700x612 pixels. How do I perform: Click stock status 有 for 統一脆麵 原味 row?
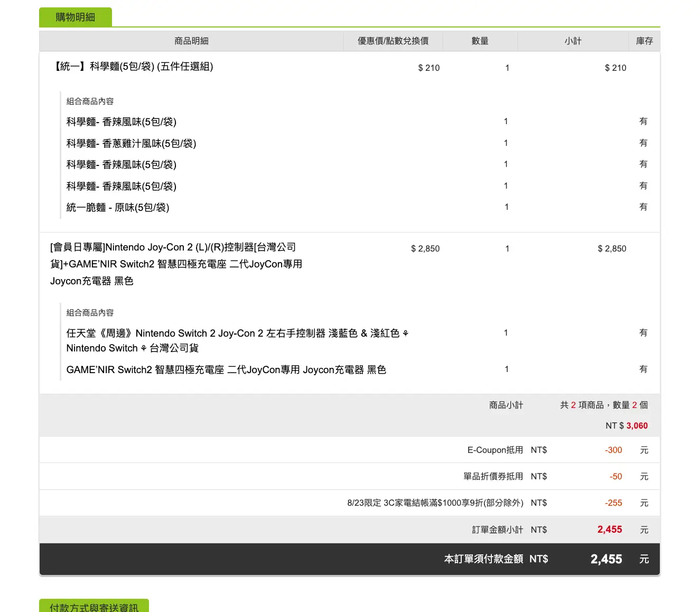(x=643, y=207)
